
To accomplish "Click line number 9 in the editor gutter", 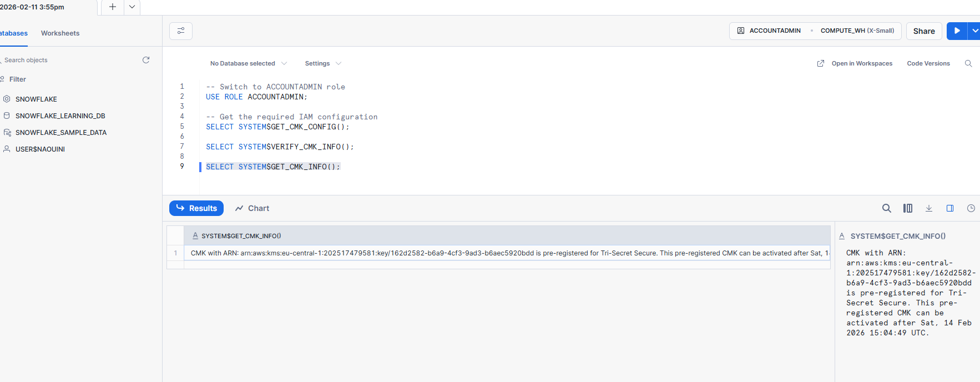I will (x=182, y=166).
